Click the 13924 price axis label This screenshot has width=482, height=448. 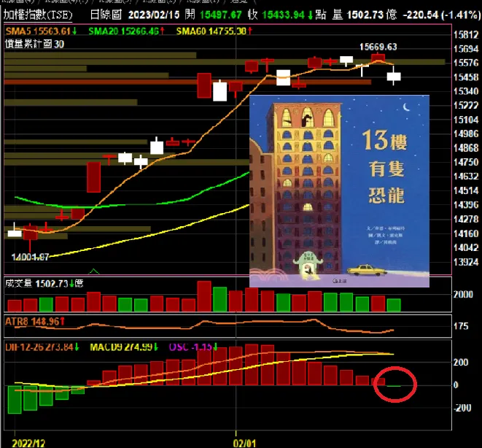pyautogui.click(x=466, y=262)
